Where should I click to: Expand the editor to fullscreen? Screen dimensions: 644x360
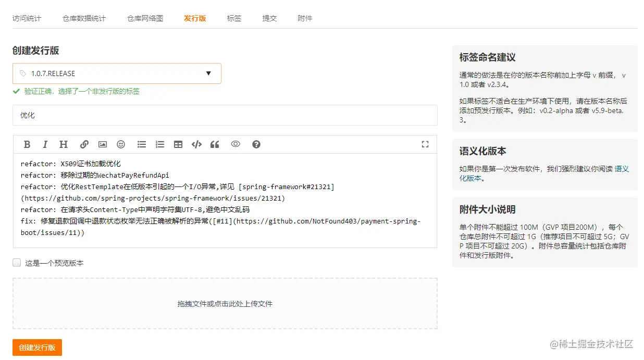click(x=425, y=144)
